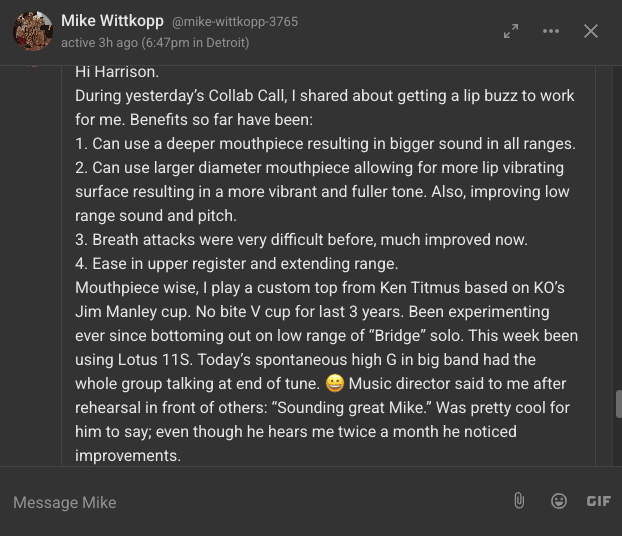622x536 pixels.
Task: Expand the chat window to full size
Action: pyautogui.click(x=511, y=31)
